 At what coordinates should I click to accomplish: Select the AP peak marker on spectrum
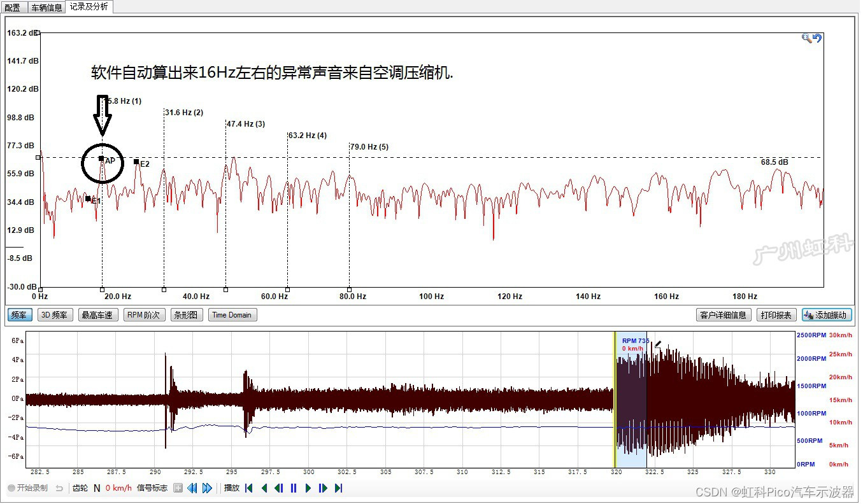point(101,158)
